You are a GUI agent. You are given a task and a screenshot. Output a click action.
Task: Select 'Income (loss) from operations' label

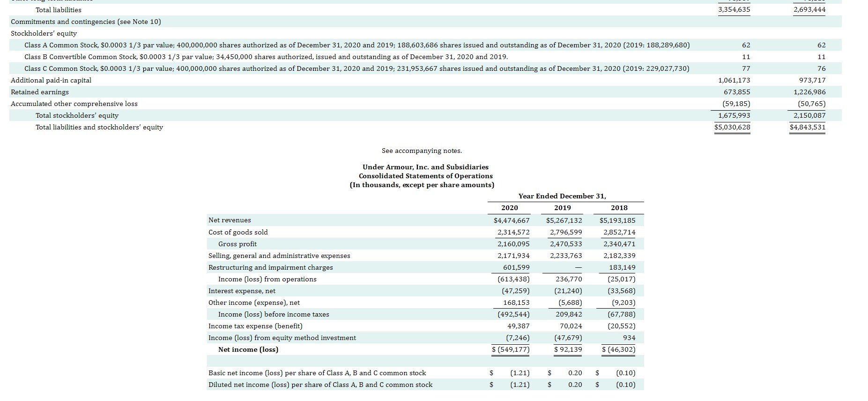[267, 279]
